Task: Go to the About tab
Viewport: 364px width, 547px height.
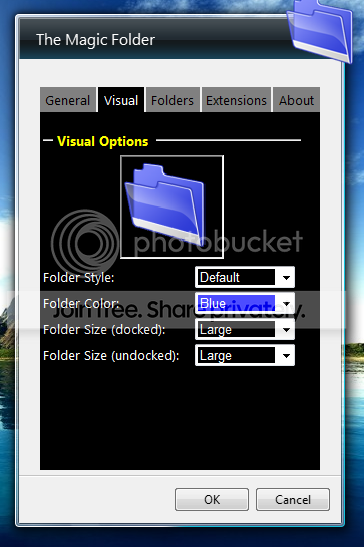Action: point(296,100)
